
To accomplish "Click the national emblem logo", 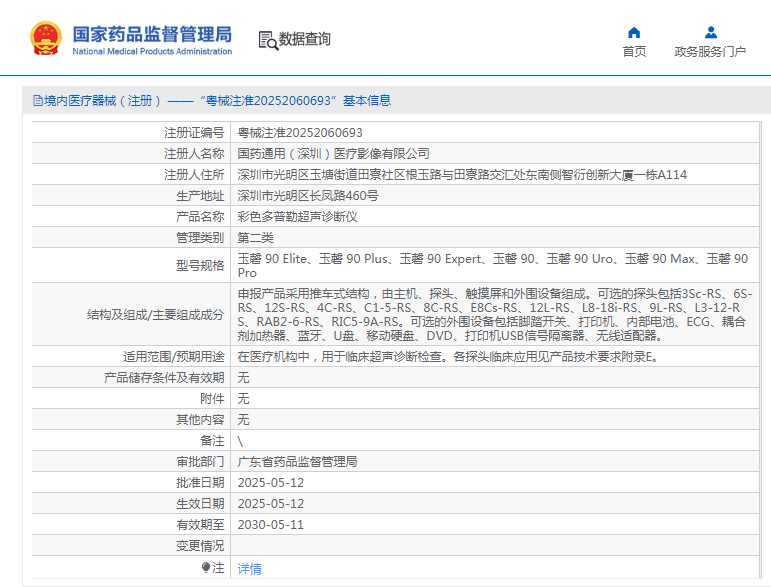I will click(x=46, y=38).
